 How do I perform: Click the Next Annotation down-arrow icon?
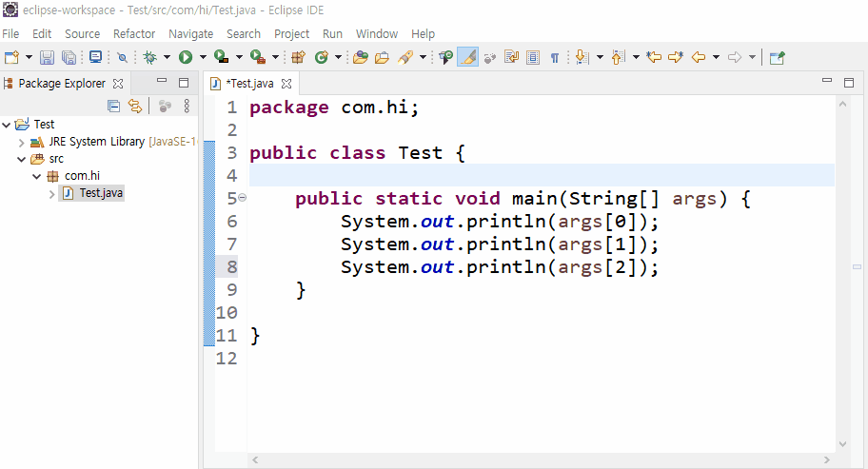(x=582, y=57)
